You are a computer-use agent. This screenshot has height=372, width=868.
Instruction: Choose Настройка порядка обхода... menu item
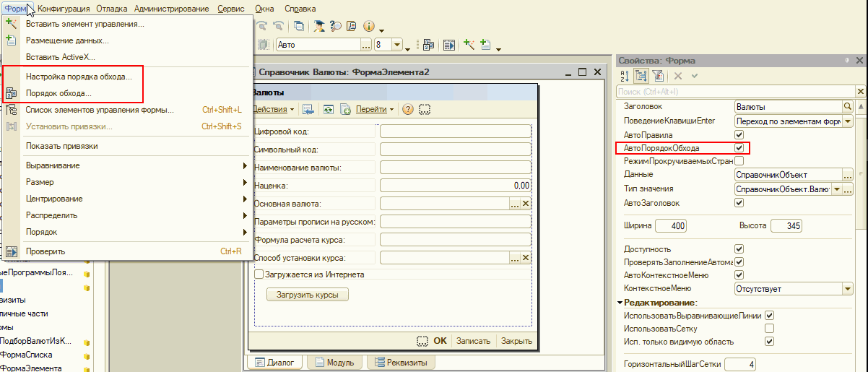[79, 76]
